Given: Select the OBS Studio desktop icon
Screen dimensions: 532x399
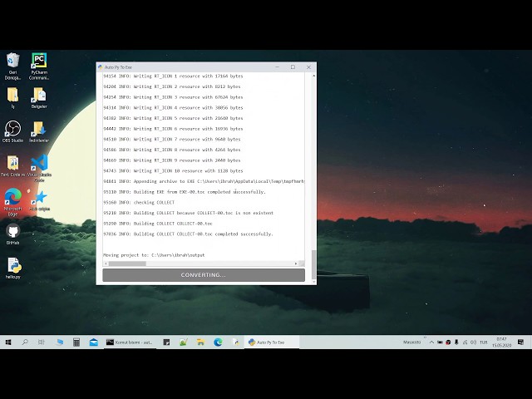Looking at the screenshot, I should click(x=13, y=131).
